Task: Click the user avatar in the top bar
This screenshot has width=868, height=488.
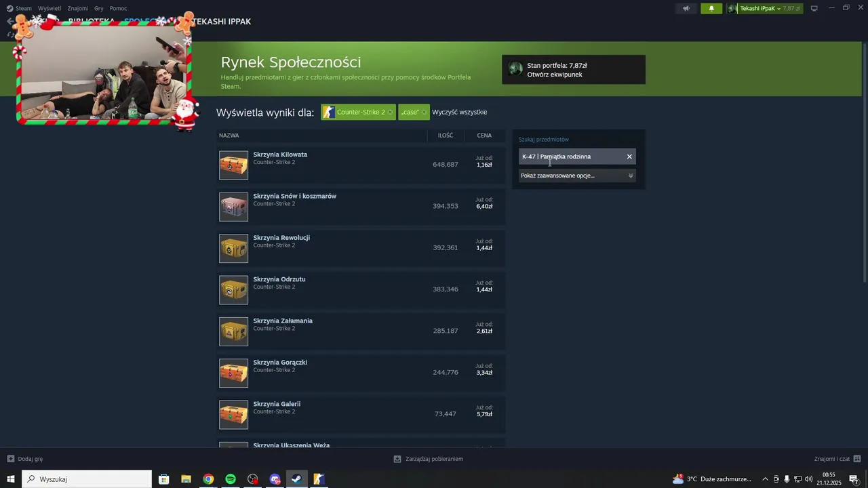Action: pyautogui.click(x=732, y=8)
